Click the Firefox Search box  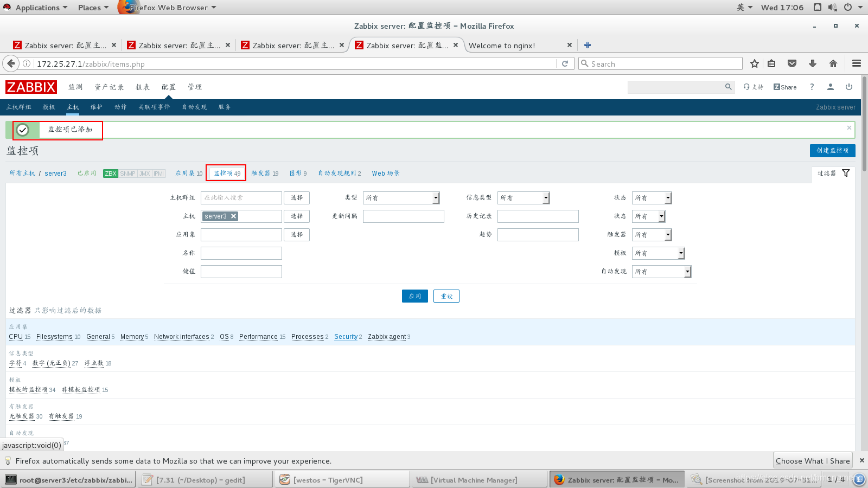coord(660,63)
